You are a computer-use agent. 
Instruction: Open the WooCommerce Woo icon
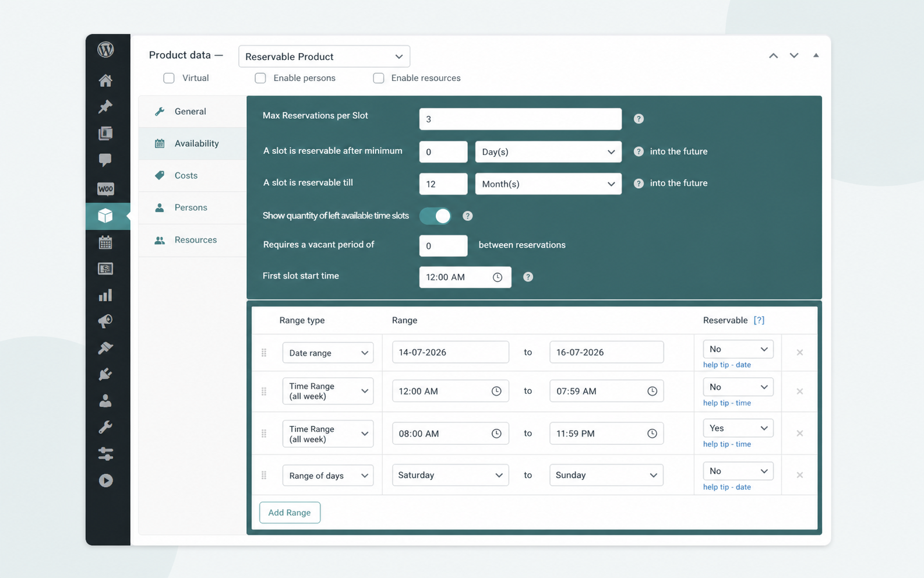click(105, 189)
